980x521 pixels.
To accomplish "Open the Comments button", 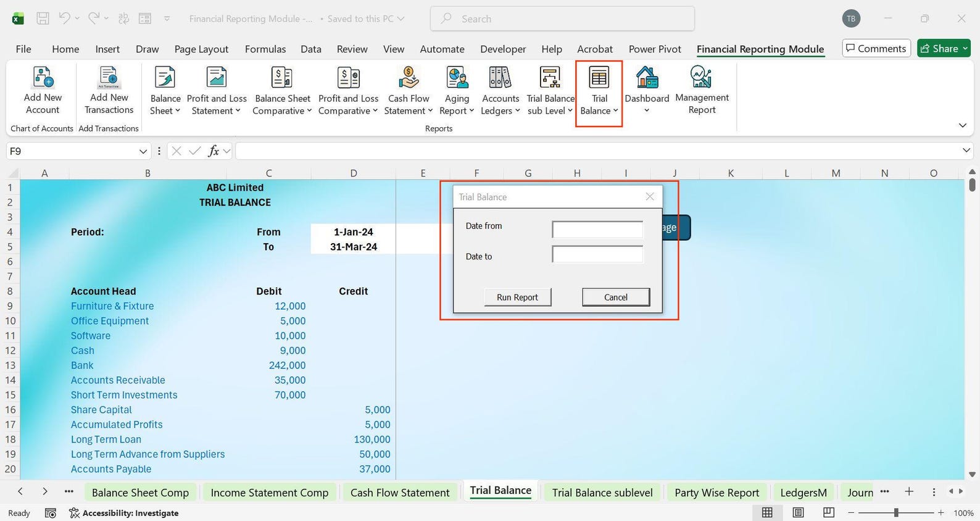I will click(876, 48).
